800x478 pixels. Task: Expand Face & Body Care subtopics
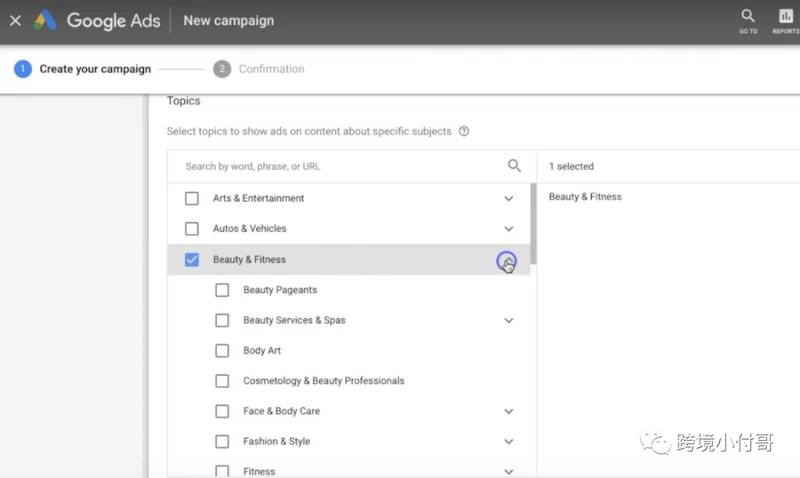click(509, 411)
